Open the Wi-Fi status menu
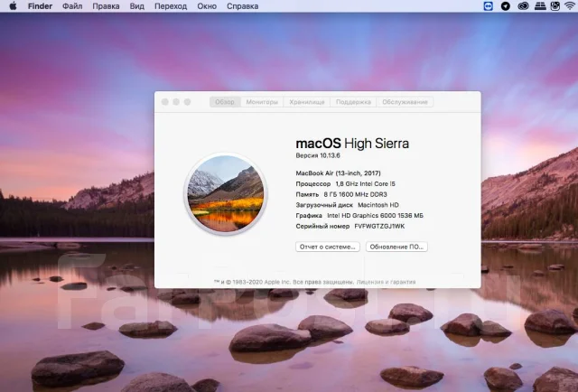Screen dimensions: 578x392 [x=570, y=6]
